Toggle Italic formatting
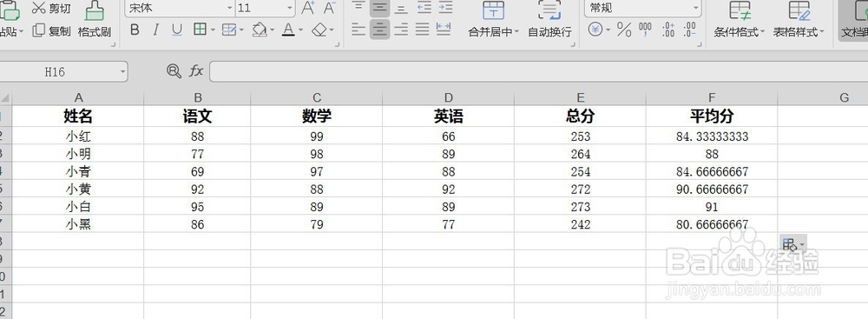 point(155,30)
